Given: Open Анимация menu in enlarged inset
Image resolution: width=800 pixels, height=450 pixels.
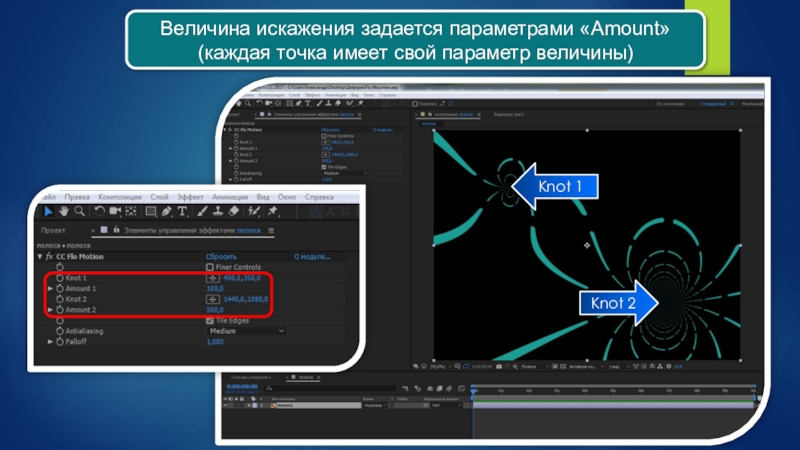Looking at the screenshot, I should tap(230, 197).
